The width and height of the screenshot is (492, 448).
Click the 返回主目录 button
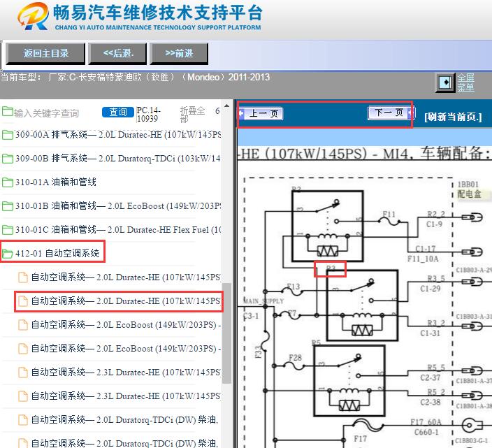45,53
